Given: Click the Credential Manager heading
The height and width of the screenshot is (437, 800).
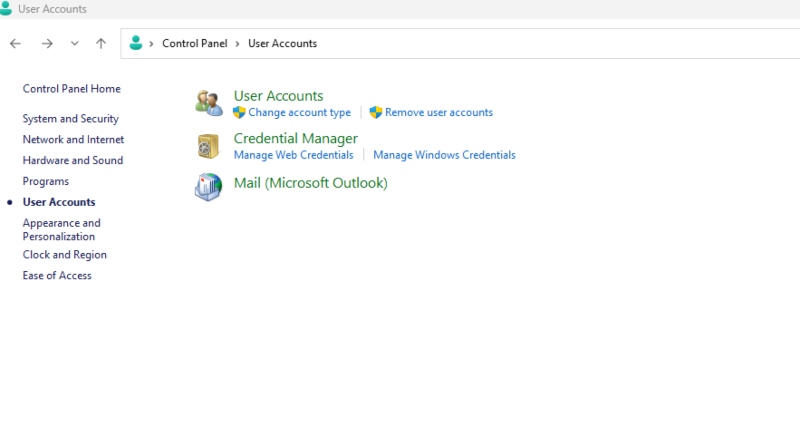Looking at the screenshot, I should pyautogui.click(x=295, y=138).
